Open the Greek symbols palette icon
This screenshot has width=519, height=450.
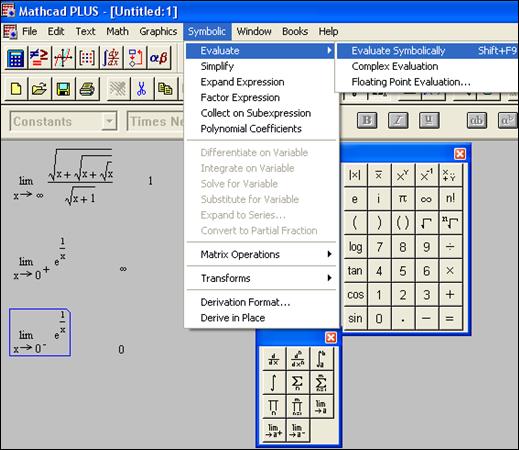pos(159,58)
